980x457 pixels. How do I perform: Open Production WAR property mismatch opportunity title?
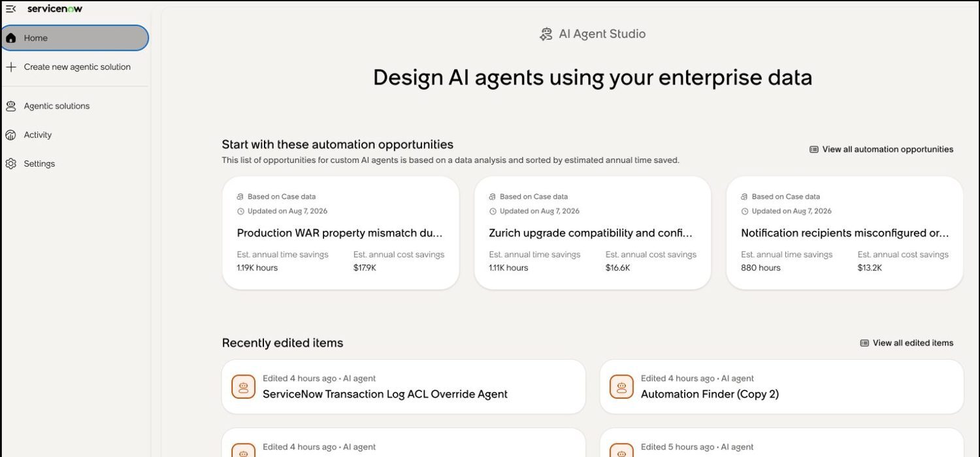(340, 233)
